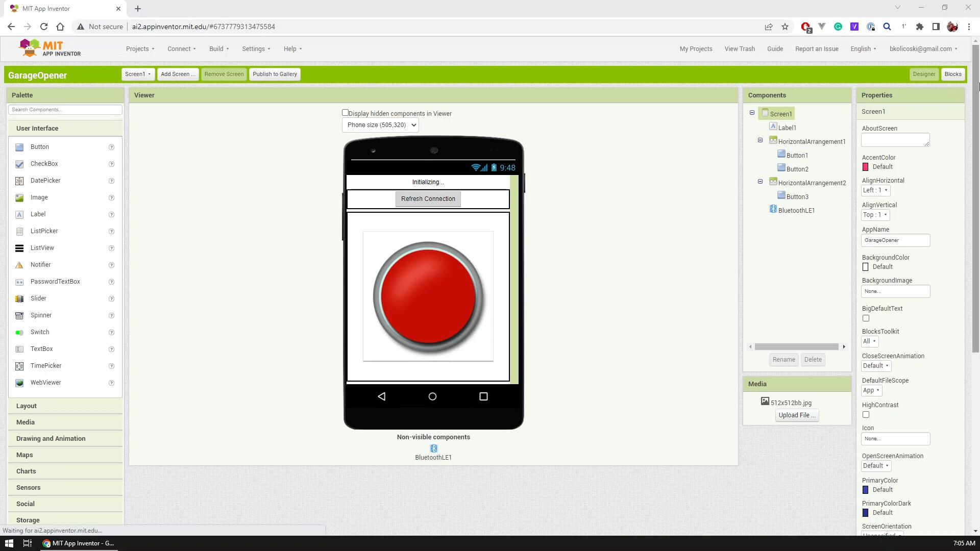Click the red button image in preview
The image size is (980, 551).
pyautogui.click(x=428, y=296)
